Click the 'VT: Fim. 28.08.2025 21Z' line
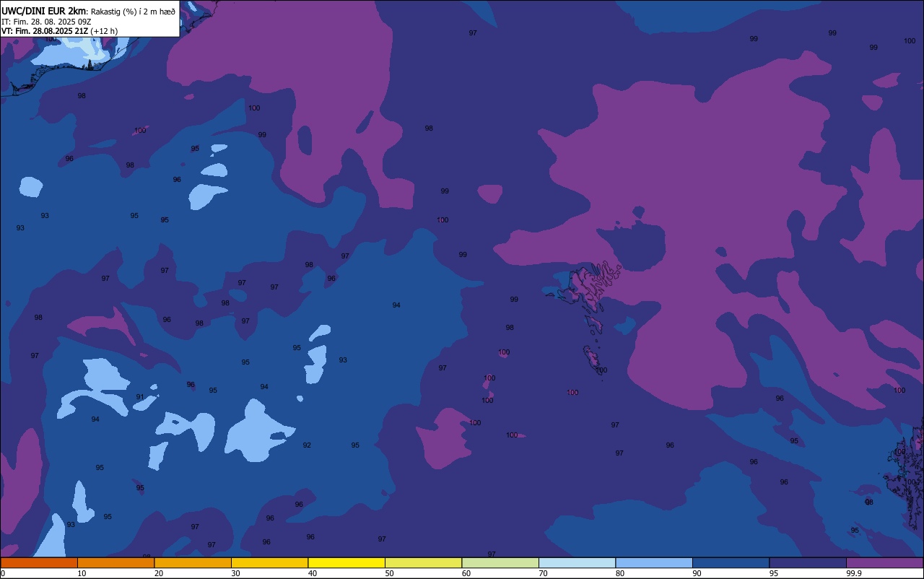 45,31
